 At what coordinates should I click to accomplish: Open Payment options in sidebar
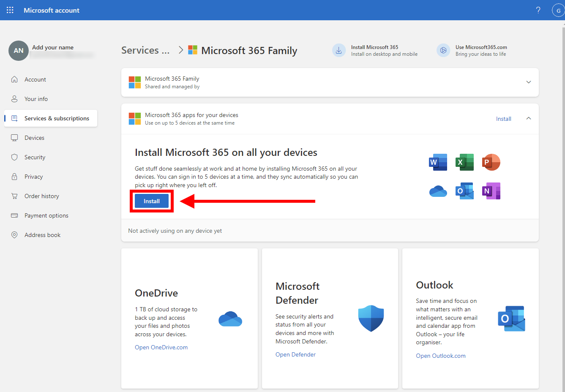coord(51,215)
